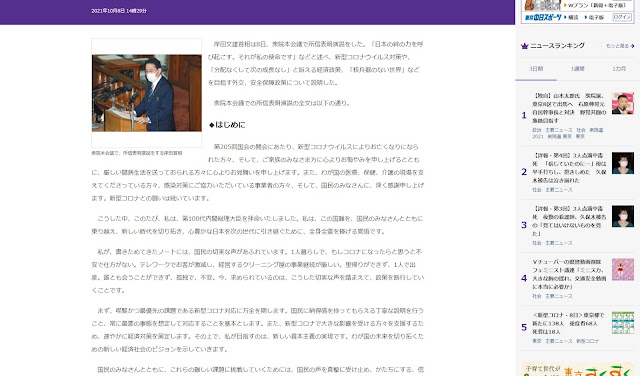Click rank 3 article thumbnail

click(622, 216)
